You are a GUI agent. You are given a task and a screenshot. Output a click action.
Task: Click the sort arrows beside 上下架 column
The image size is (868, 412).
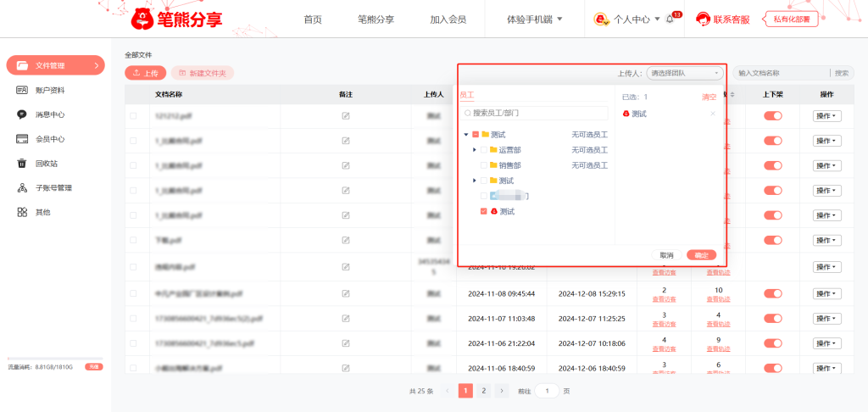732,95
